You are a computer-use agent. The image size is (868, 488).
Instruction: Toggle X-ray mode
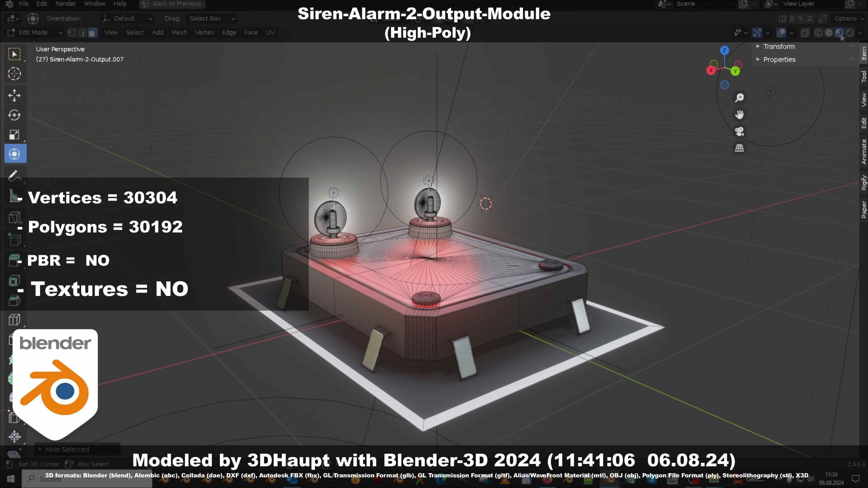[805, 33]
